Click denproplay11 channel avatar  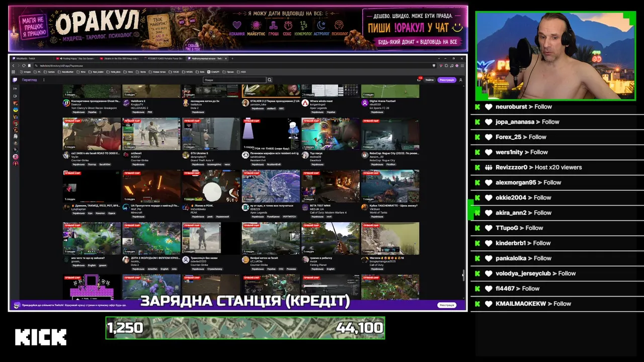pyautogui.click(x=186, y=155)
